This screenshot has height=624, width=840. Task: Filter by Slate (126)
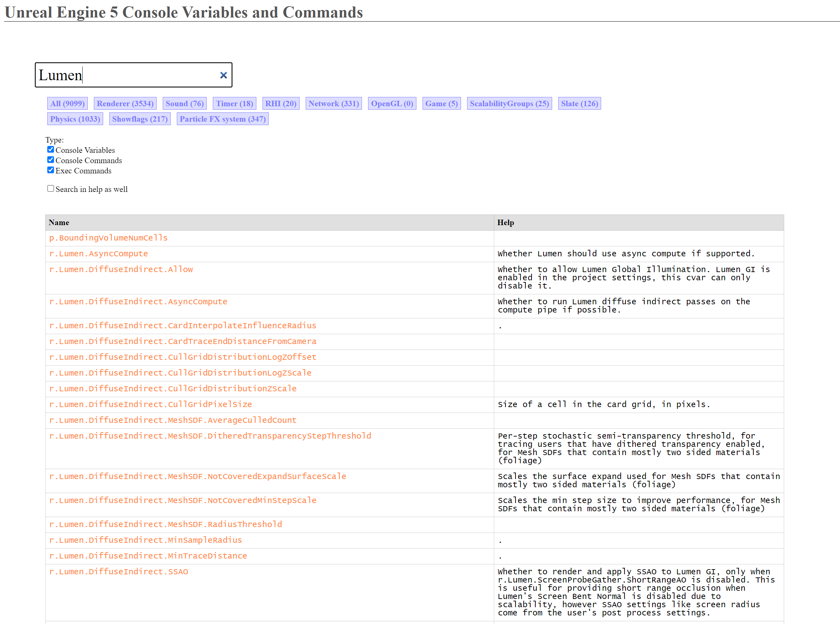pyautogui.click(x=580, y=103)
